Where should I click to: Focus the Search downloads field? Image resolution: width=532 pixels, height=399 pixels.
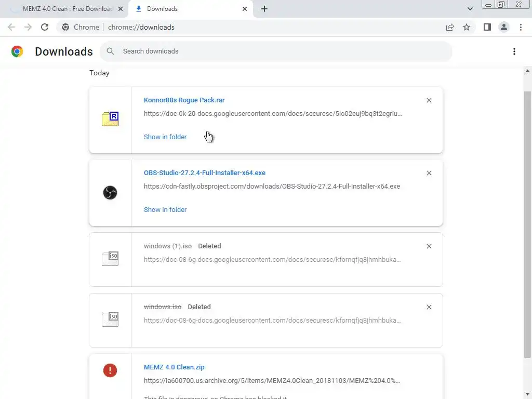(x=281, y=51)
